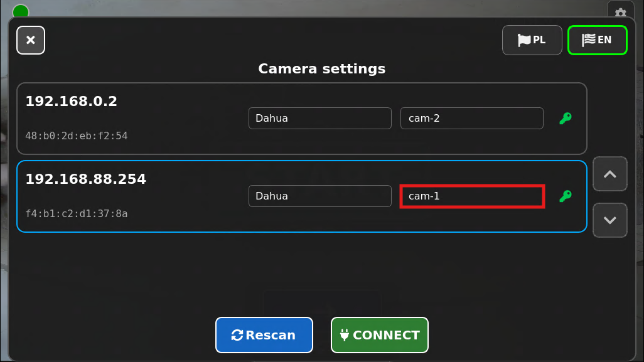Open the Dahua field for 192.168.88.254
The width and height of the screenshot is (644, 362).
pyautogui.click(x=320, y=196)
